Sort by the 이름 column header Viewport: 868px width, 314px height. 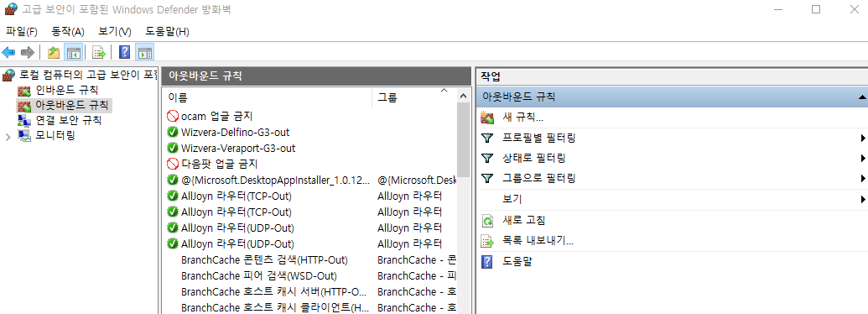[268, 98]
